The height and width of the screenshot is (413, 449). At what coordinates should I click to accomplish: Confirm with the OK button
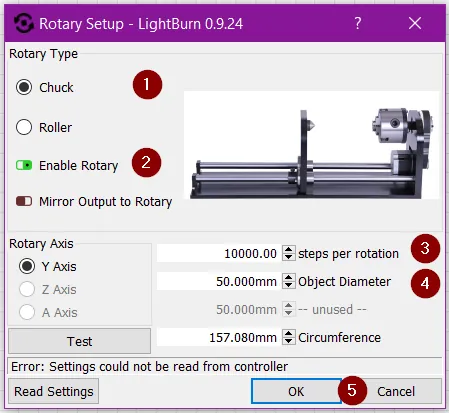click(x=296, y=391)
